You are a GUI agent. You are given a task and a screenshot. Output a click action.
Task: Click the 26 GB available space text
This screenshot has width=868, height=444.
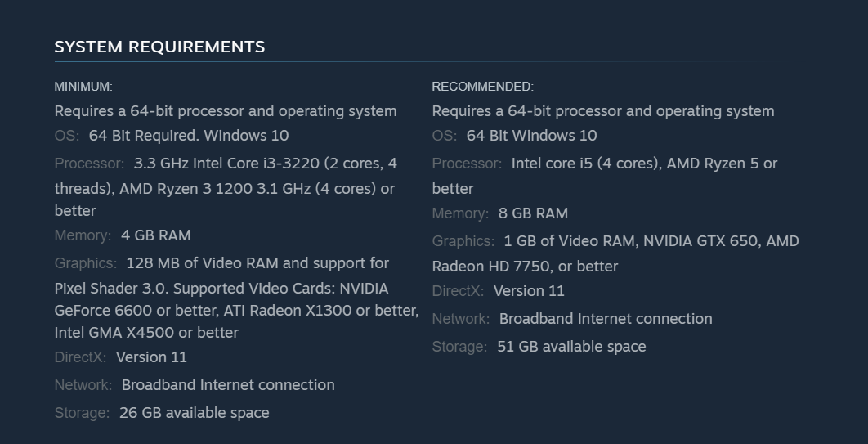(195, 413)
